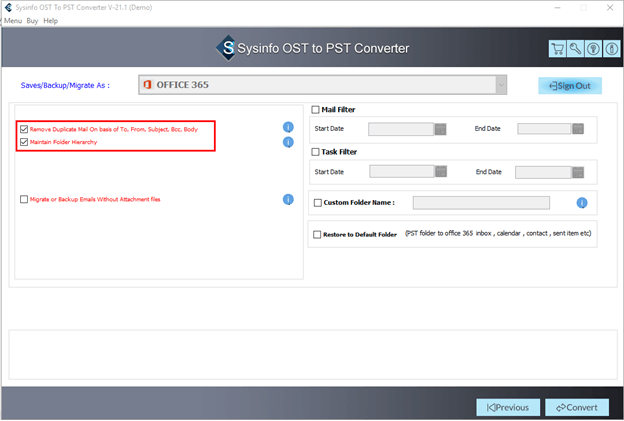Image resolution: width=624 pixels, height=421 pixels.
Task: Enable the Task Filter checkbox
Action: click(316, 152)
